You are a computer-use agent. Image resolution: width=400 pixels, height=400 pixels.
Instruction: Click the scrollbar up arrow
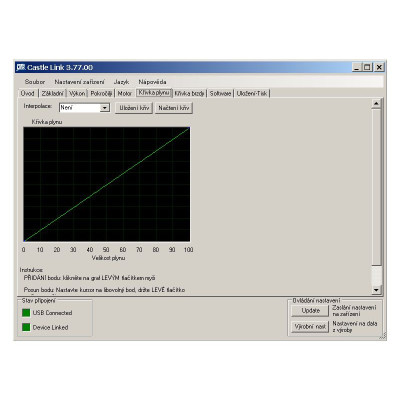click(376, 104)
